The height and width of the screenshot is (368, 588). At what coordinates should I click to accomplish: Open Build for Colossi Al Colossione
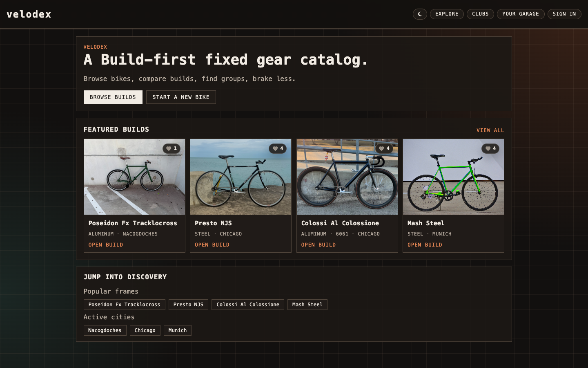click(318, 245)
